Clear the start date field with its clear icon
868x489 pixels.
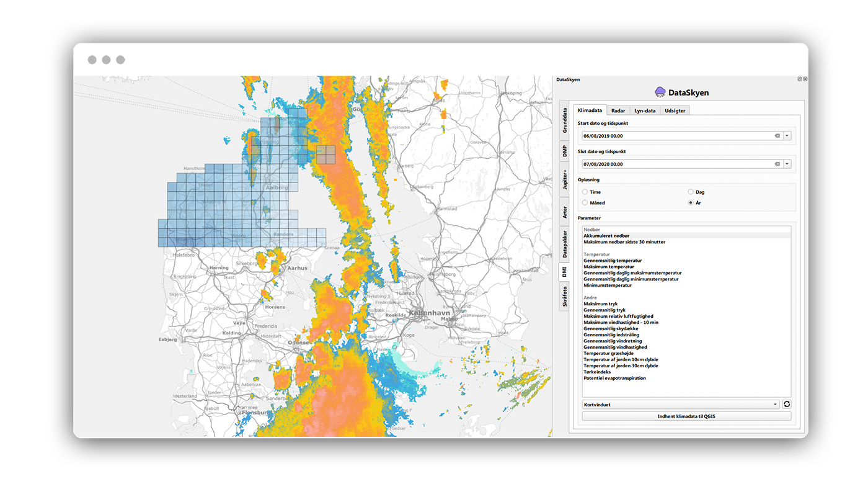[777, 135]
